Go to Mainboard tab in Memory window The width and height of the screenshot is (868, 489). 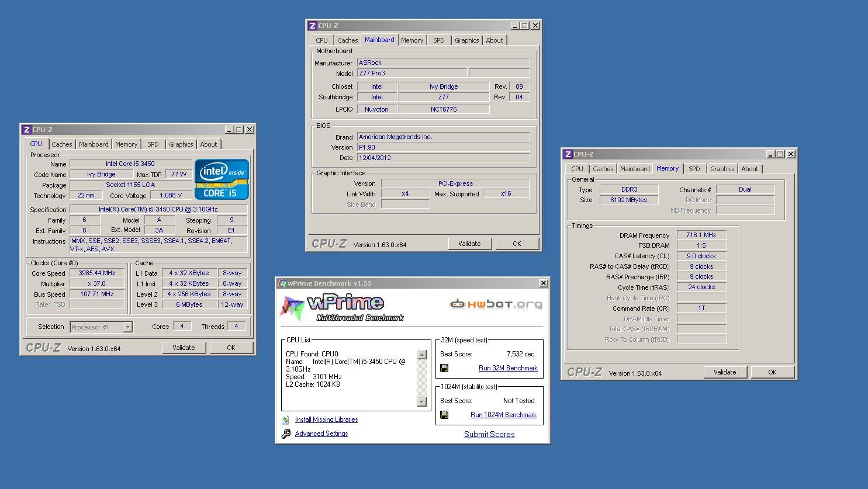[635, 169]
